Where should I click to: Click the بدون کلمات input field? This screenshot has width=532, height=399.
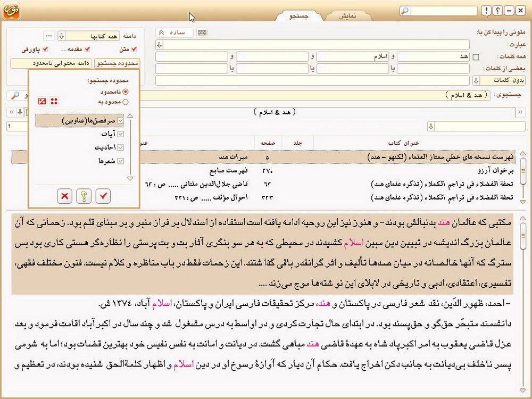pyautogui.click(x=312, y=81)
